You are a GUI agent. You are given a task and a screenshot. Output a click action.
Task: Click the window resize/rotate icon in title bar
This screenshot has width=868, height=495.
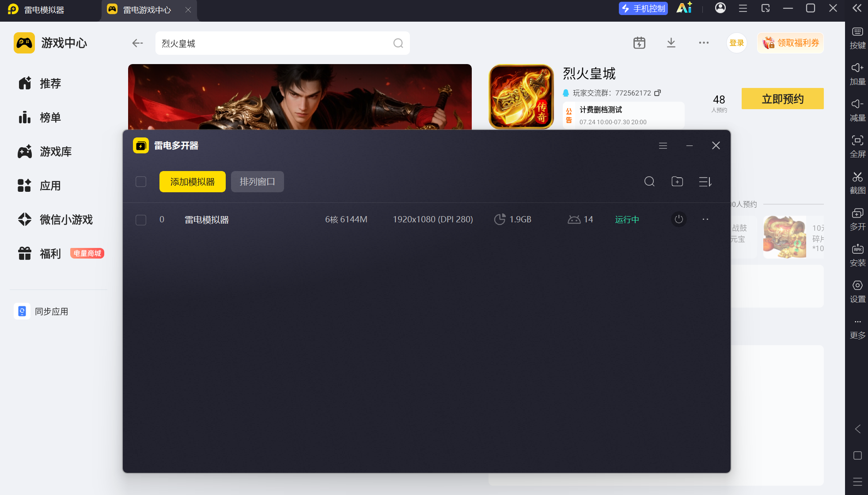click(x=766, y=8)
